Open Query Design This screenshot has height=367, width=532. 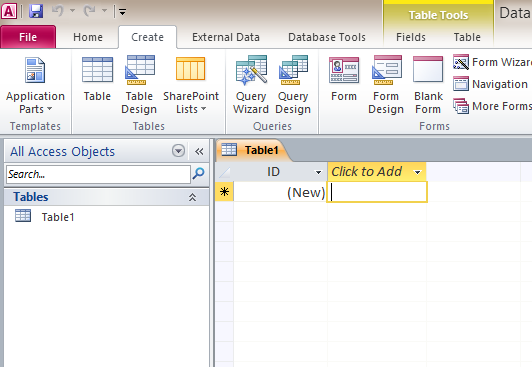pos(293,85)
